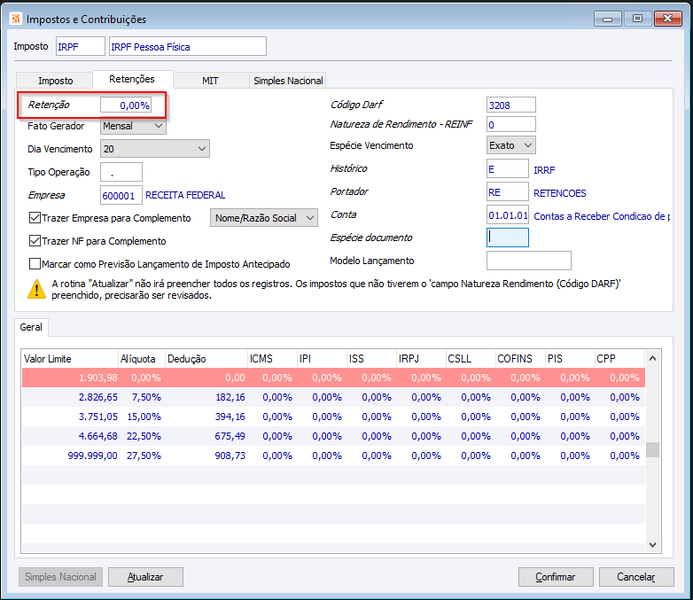Click the Alíquota column header
Screen dimensions: 693x600
point(142,358)
